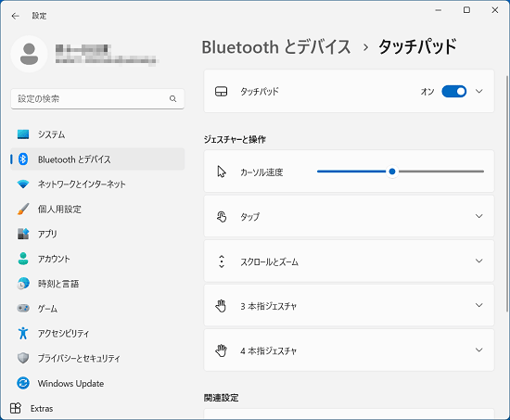This screenshot has width=510, height=420.
Task: Click the スクロールとズーム label text
Action: 269,261
